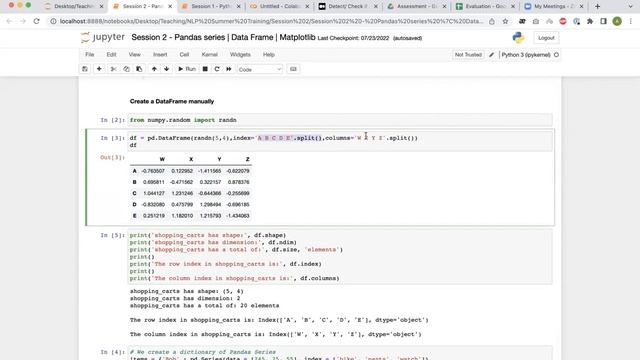The width and height of the screenshot is (640, 360).
Task: Go forward in browser history
Action: (23, 21)
